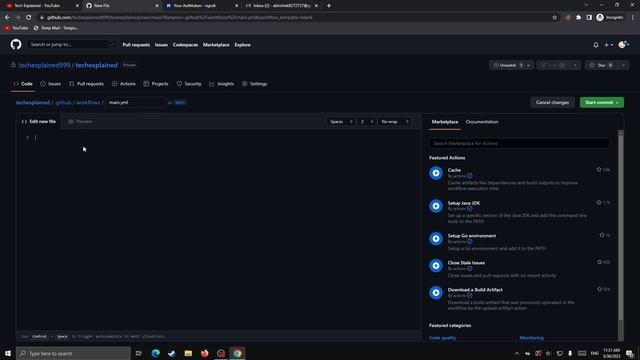Open the profile avatar menu
This screenshot has width=640, height=360.
pos(623,45)
